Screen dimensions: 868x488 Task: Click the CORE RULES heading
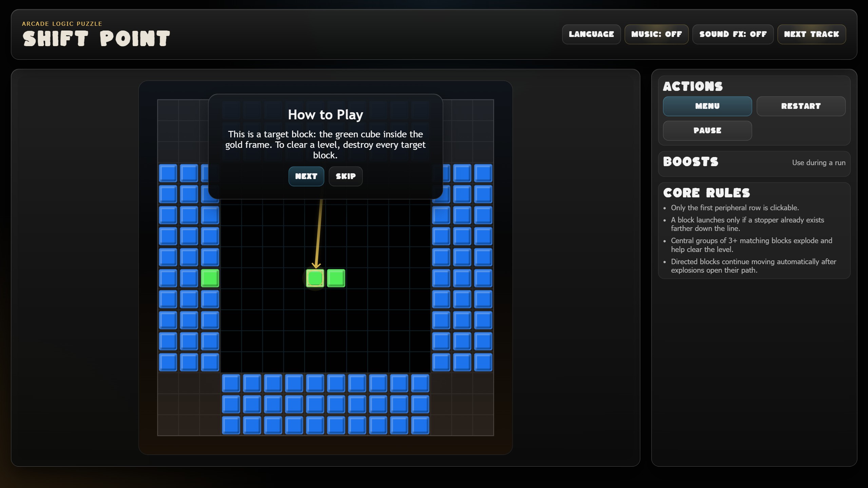(707, 193)
